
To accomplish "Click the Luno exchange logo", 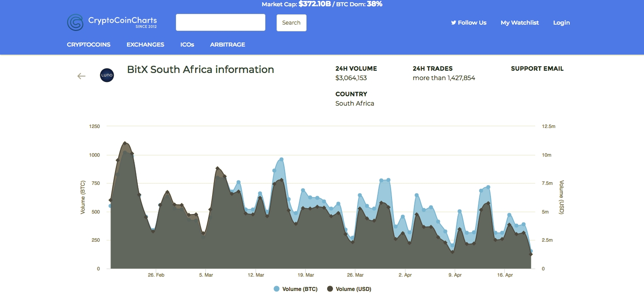I will [x=107, y=75].
